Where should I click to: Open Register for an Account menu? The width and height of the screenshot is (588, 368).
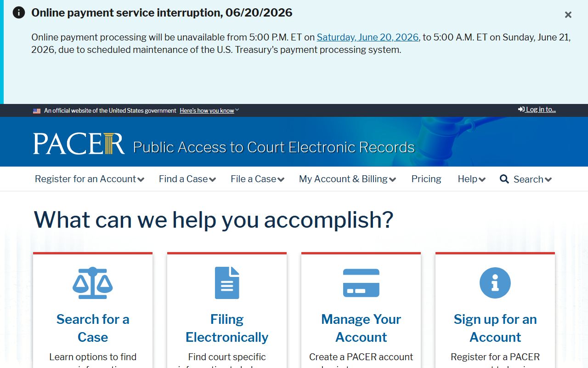(90, 179)
